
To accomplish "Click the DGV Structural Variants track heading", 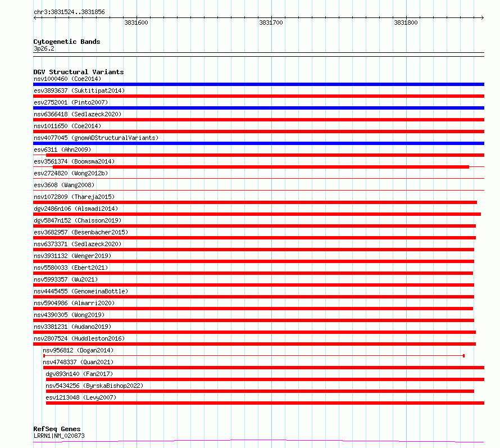I will coord(79,72).
